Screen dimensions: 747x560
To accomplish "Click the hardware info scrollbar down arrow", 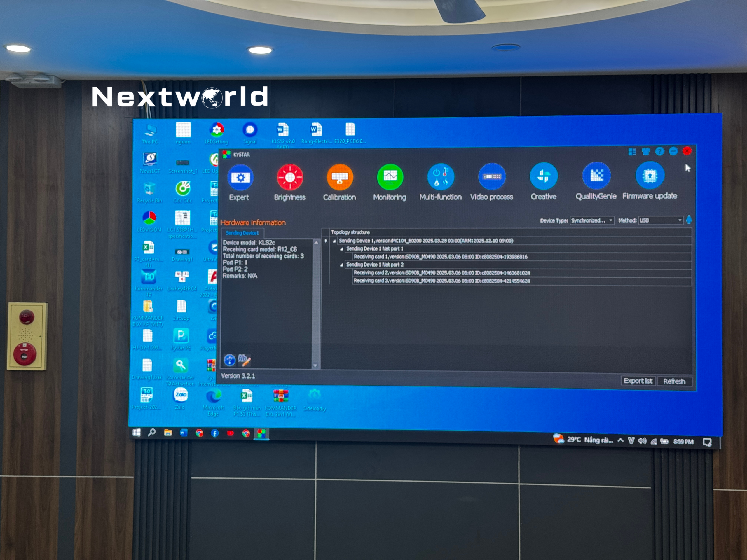I will (315, 365).
